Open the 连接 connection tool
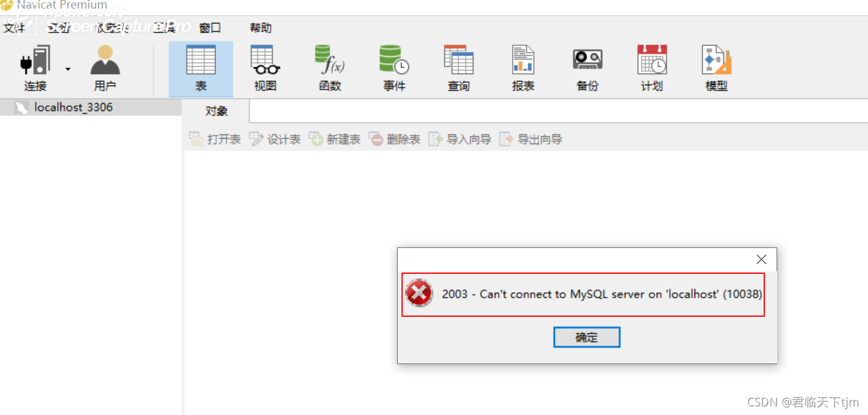This screenshot has width=868, height=415. coord(35,69)
